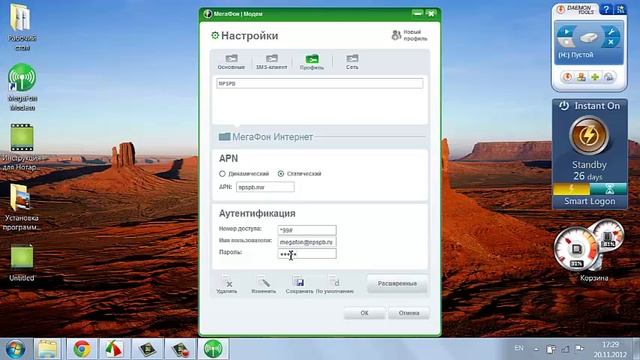Open the Расширенные settings button
The image size is (640, 360).
[x=397, y=284]
